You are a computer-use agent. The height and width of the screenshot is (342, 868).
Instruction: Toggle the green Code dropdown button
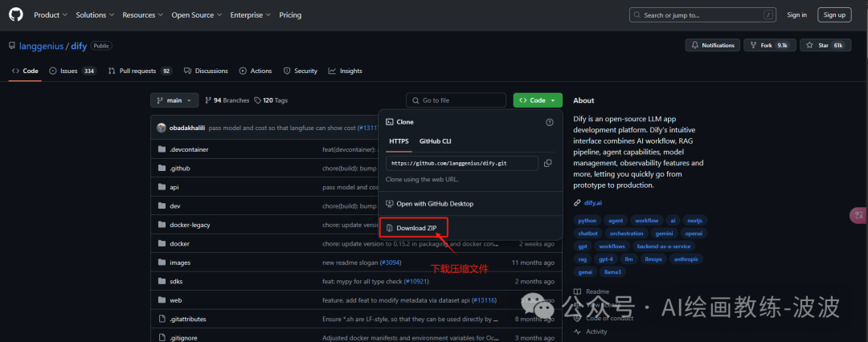[538, 100]
